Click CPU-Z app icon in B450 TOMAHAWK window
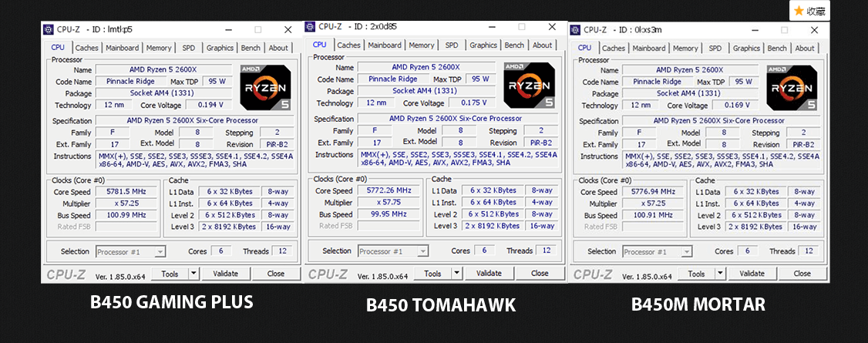868x343 pixels. 311,26
